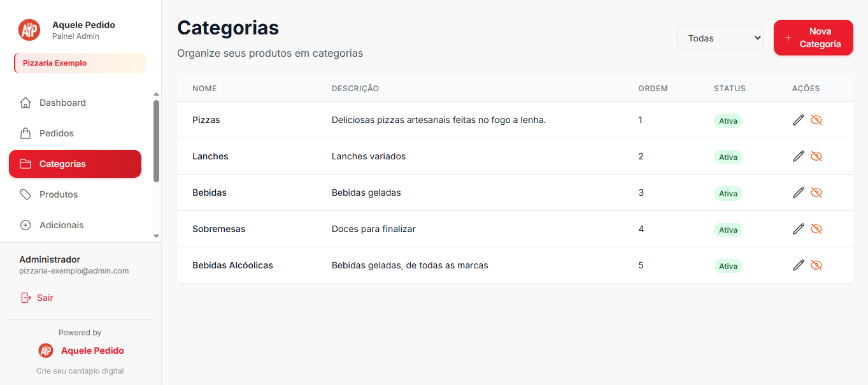This screenshot has height=385, width=868.
Task: Disable the Sobremesas category
Action: [x=816, y=229]
